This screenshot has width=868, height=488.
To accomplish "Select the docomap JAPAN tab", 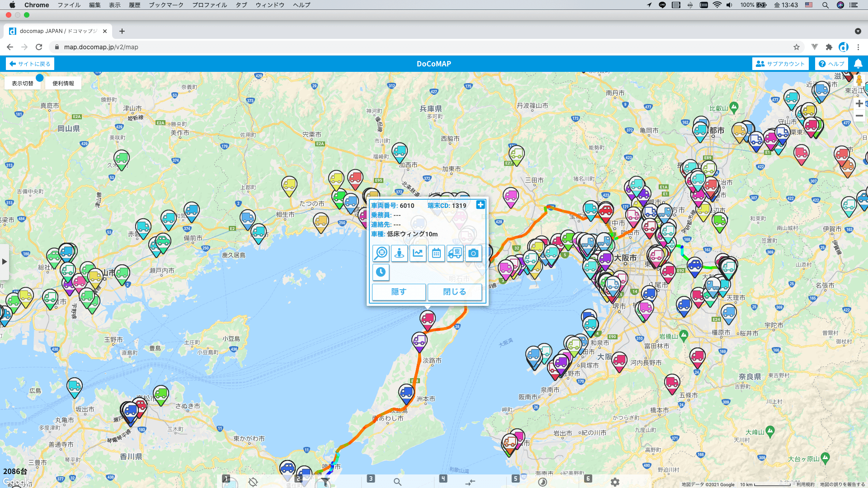I will [x=58, y=31].
